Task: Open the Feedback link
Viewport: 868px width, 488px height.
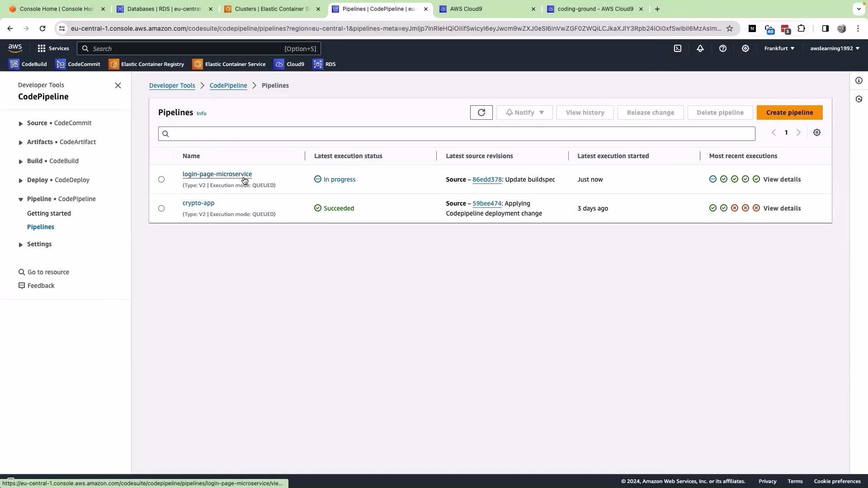Action: pos(37,286)
